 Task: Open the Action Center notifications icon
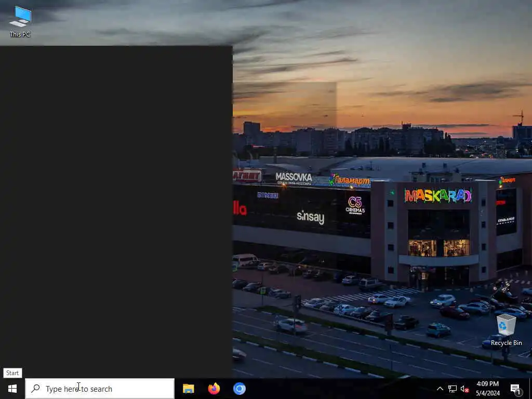(x=516, y=389)
